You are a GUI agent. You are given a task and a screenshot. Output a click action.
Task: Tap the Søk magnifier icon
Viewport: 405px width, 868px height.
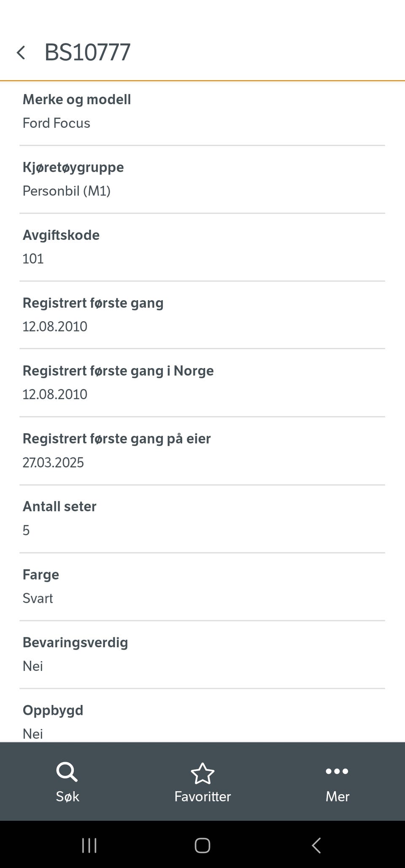[x=67, y=772]
